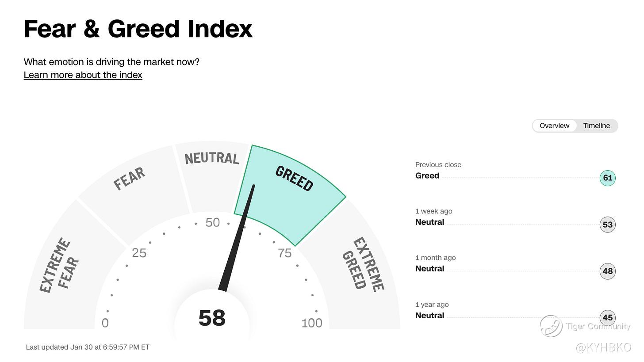This screenshot has height=362, width=644.
Task: Click the Fear segment of the gauge
Action: pyautogui.click(x=133, y=190)
